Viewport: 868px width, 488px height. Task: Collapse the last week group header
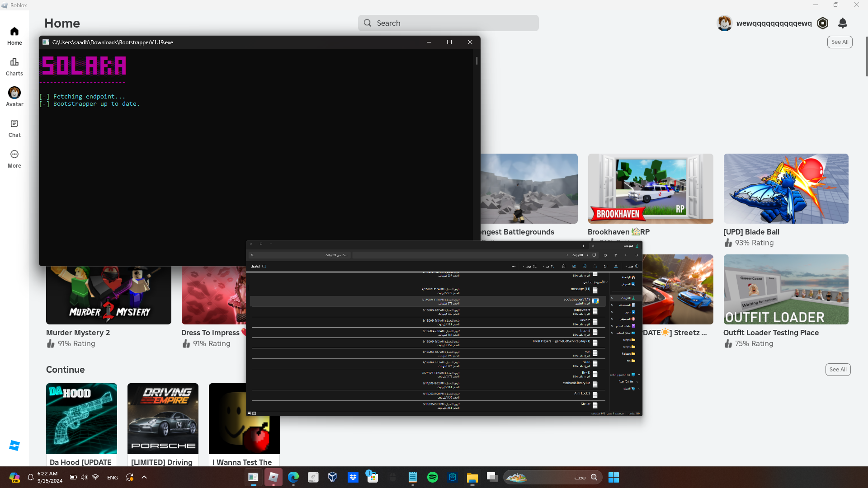[x=607, y=282]
